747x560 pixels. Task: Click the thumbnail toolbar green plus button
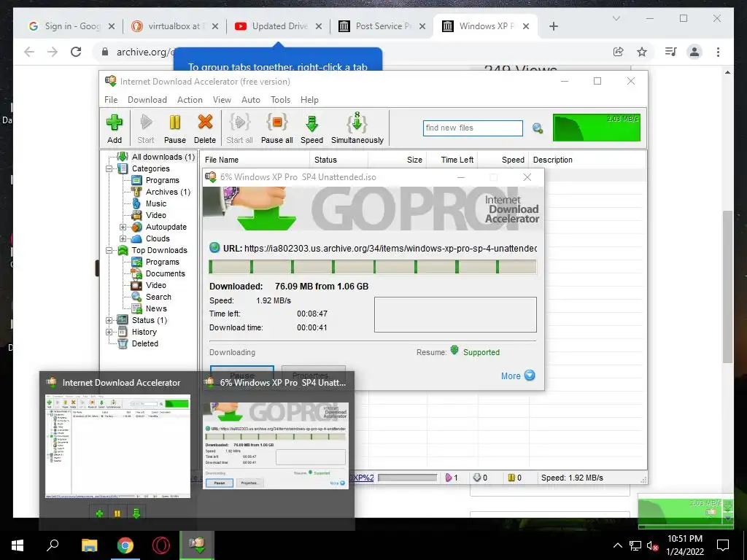click(x=99, y=513)
